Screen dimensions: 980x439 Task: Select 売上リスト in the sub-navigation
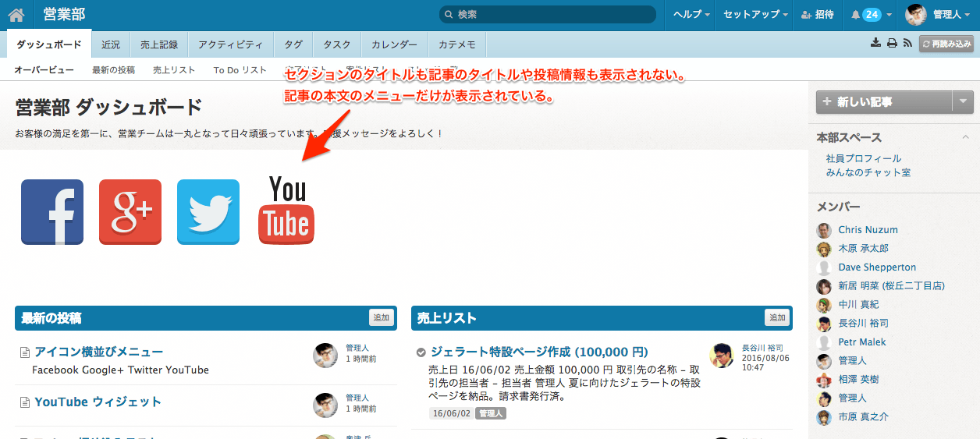coord(174,70)
